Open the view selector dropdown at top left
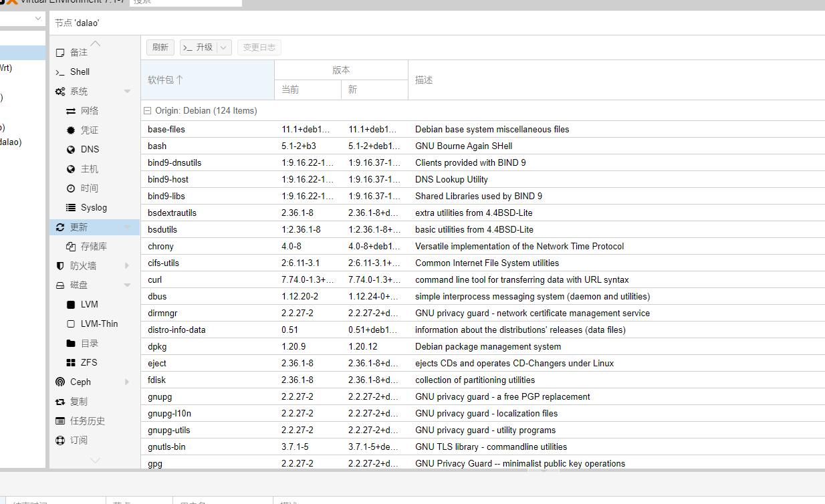 coord(38,19)
